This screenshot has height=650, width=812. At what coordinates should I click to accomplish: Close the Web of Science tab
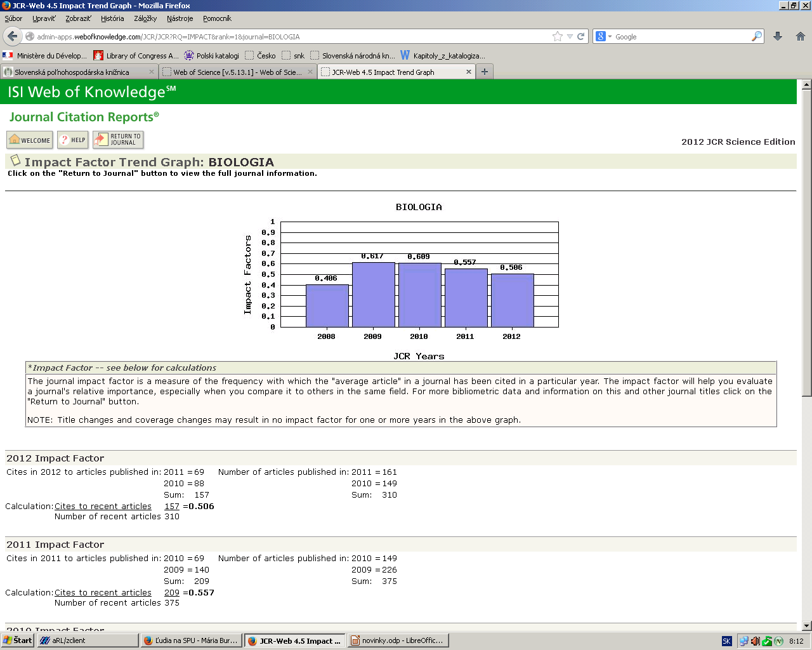pos(310,72)
